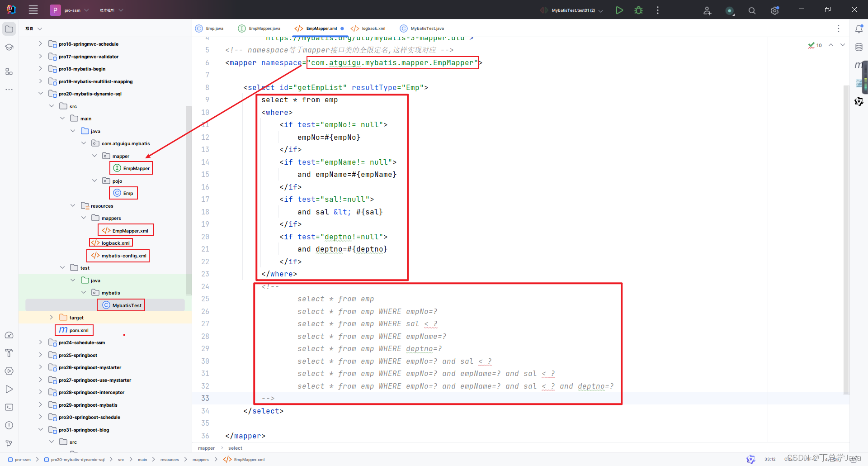This screenshot has width=868, height=466.
Task: Open the Terminal tool window icon
Action: point(9,407)
